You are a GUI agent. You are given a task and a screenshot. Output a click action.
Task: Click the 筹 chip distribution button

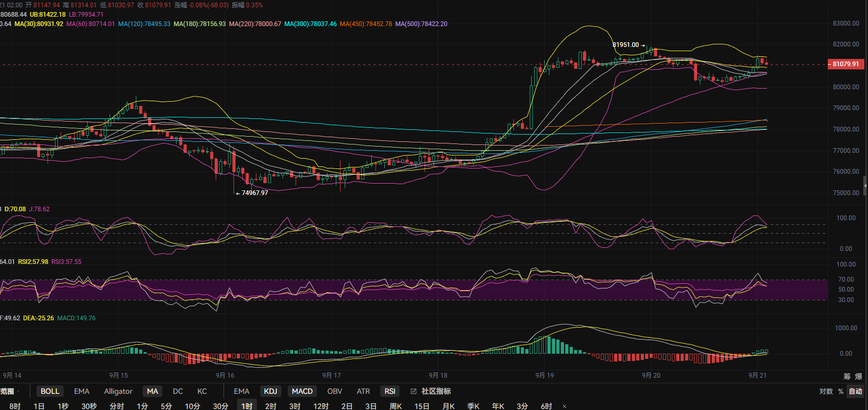pyautogui.click(x=847, y=376)
